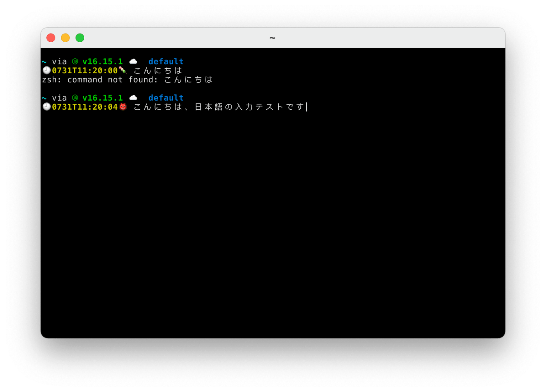Viewport: 546px width, 392px height.
Task: Click the clock icon before 0731T11:20:04
Action: click(x=47, y=106)
